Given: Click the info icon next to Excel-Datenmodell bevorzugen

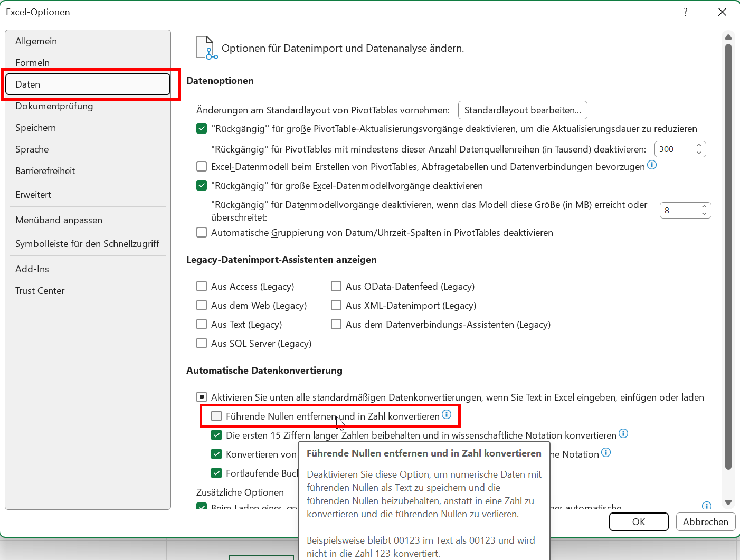Looking at the screenshot, I should (652, 165).
